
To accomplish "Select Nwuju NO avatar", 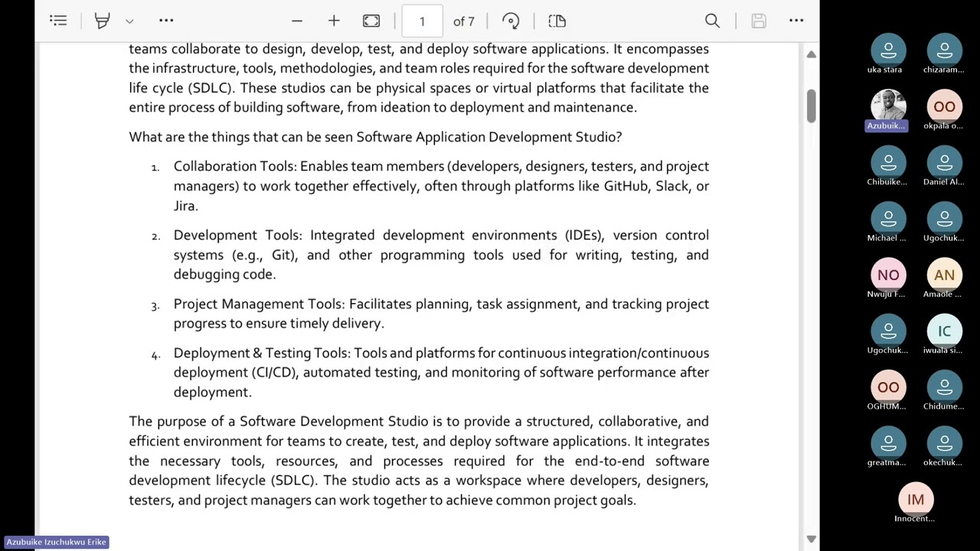I will click(888, 275).
